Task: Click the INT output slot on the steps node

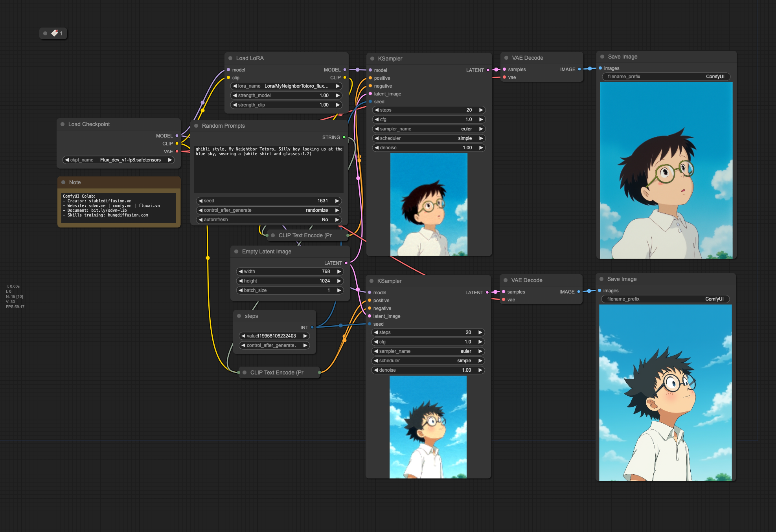Action: [312, 327]
